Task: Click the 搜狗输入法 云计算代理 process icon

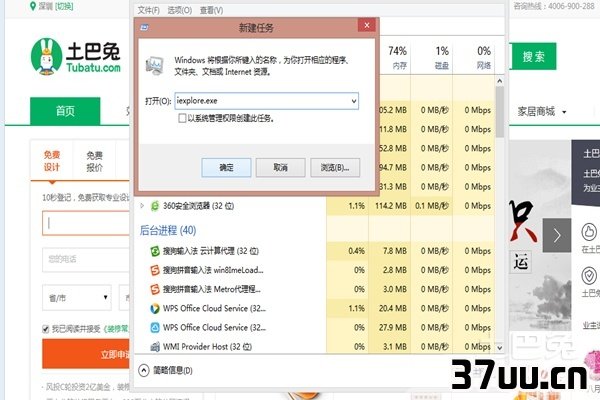Action: coord(155,251)
